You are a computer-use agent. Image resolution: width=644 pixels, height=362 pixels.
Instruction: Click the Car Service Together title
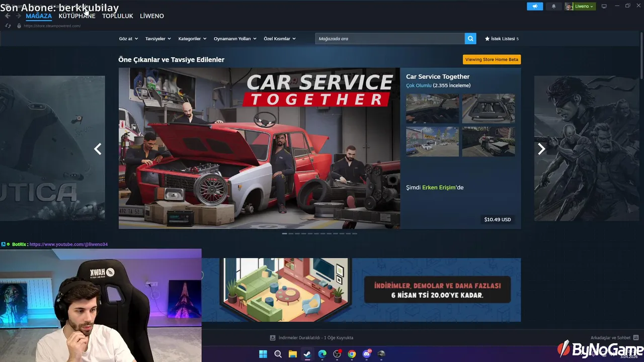tap(438, 76)
